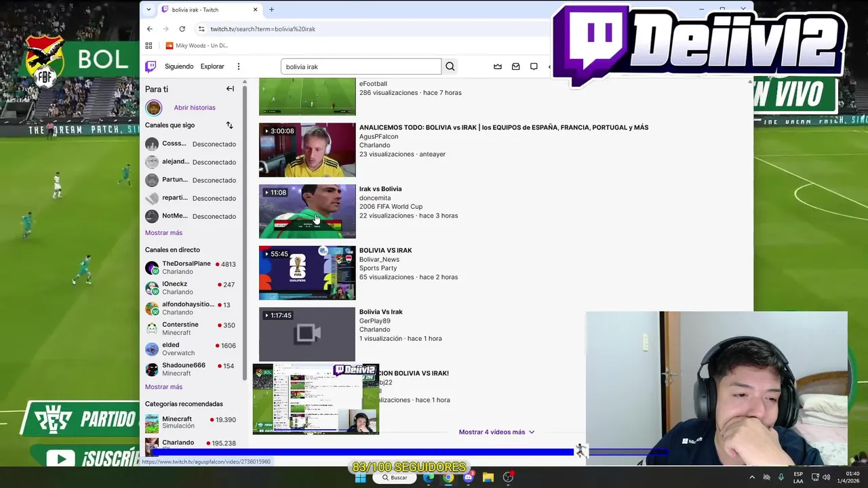Open the Twitch whispers chat icon
This screenshot has height=488, width=868.
tap(534, 66)
